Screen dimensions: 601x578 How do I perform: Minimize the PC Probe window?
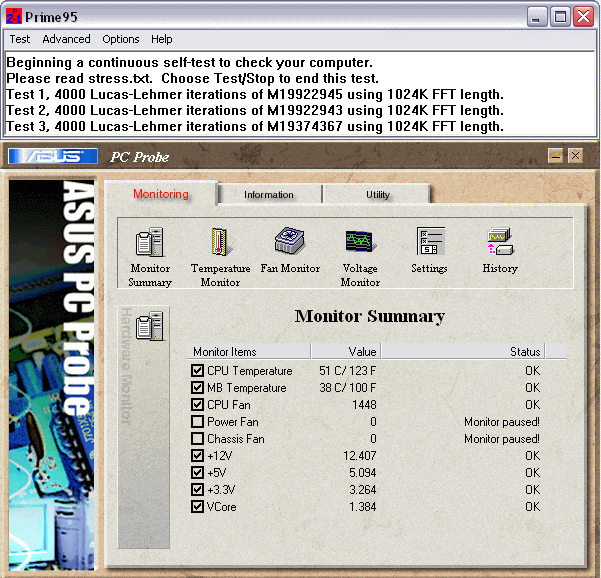pos(556,156)
